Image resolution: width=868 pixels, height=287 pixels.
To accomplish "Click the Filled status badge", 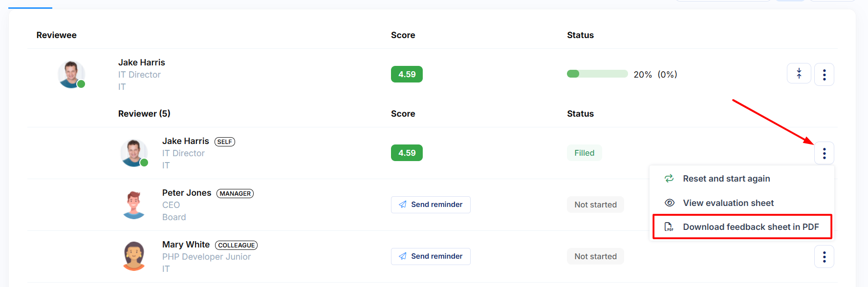I will [x=584, y=153].
